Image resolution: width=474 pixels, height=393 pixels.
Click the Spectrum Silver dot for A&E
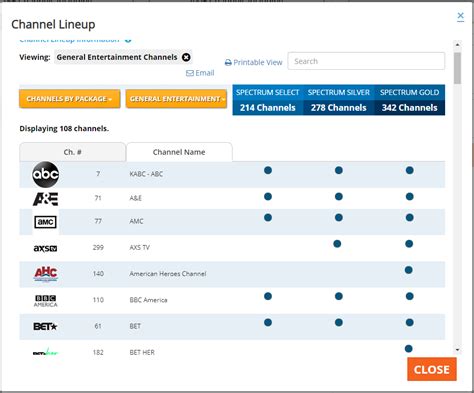pos(339,196)
